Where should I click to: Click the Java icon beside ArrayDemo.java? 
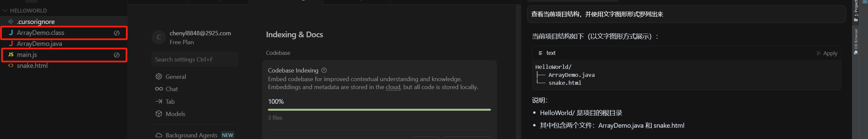11,44
